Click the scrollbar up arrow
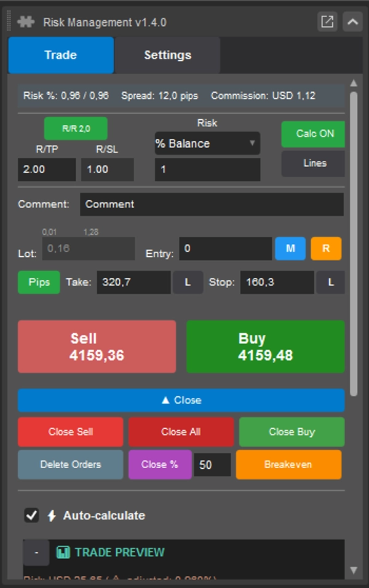This screenshot has width=369, height=588. coord(353,83)
